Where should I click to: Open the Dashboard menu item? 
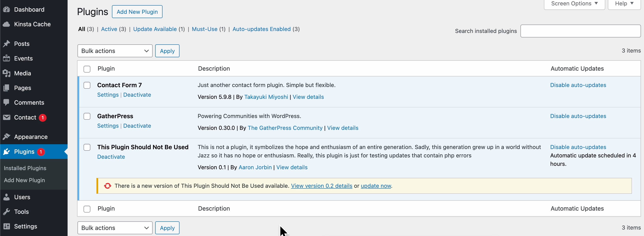pos(29,9)
